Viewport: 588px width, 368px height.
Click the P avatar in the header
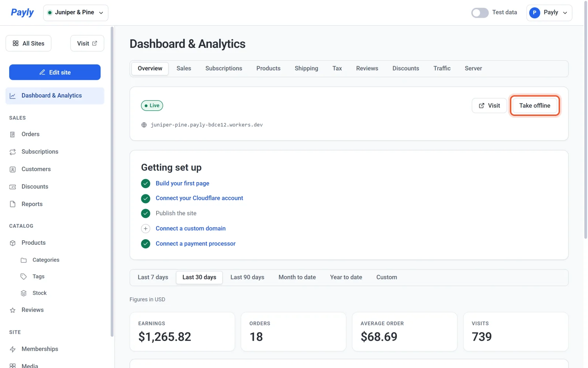point(534,13)
